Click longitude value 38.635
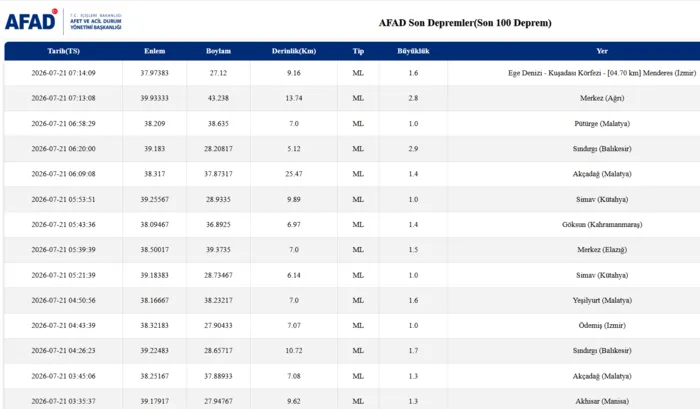Screen dimensions: 700x409 218,123
